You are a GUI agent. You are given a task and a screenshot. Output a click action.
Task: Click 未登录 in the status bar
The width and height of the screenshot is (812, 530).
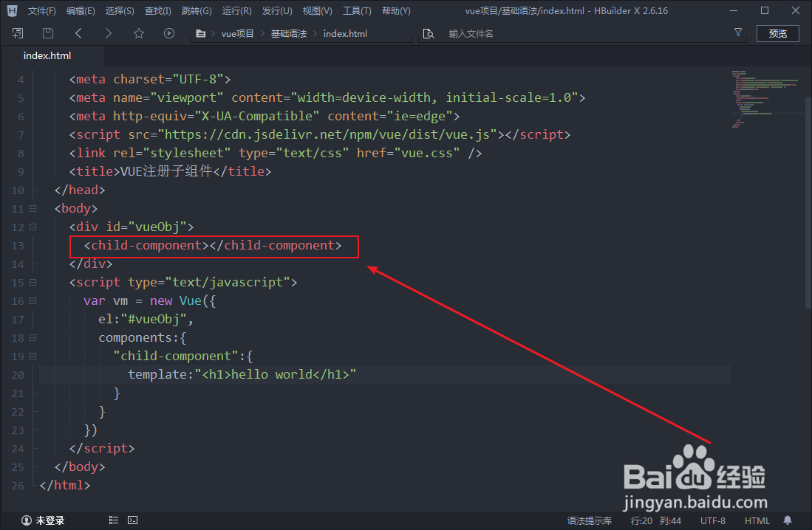(x=50, y=520)
